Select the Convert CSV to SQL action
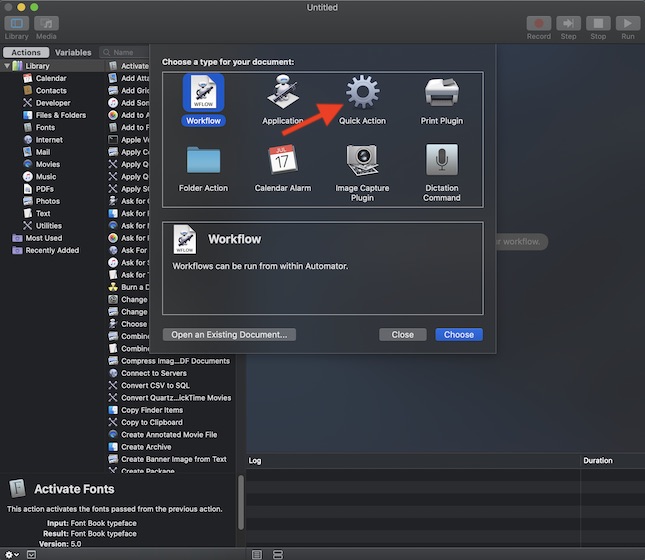This screenshot has width=645, height=560. pyautogui.click(x=155, y=386)
